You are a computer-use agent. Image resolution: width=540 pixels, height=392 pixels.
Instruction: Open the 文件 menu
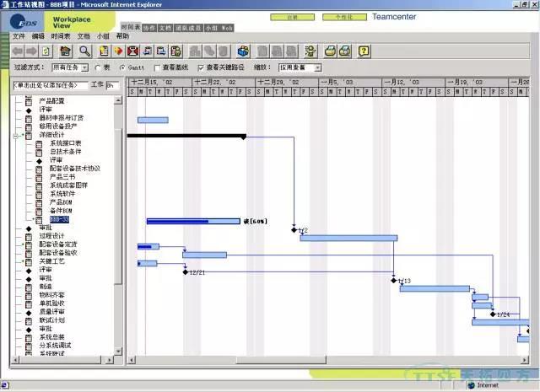pos(19,36)
